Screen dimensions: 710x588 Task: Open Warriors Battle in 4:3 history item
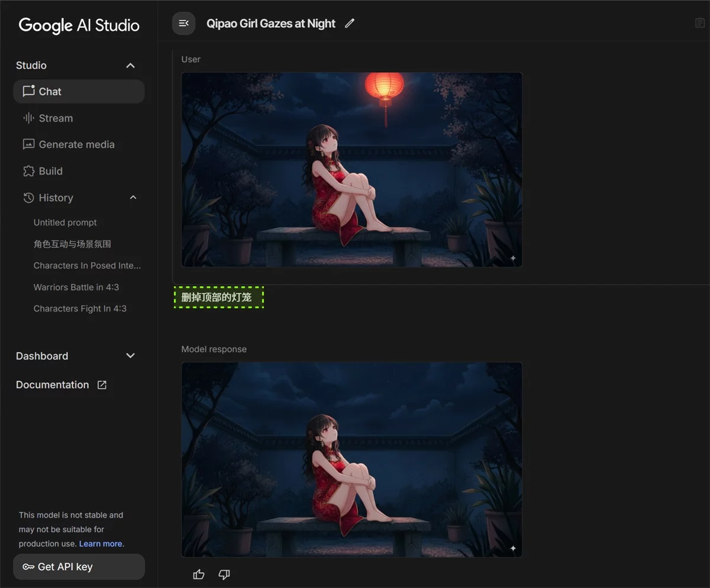coord(76,287)
